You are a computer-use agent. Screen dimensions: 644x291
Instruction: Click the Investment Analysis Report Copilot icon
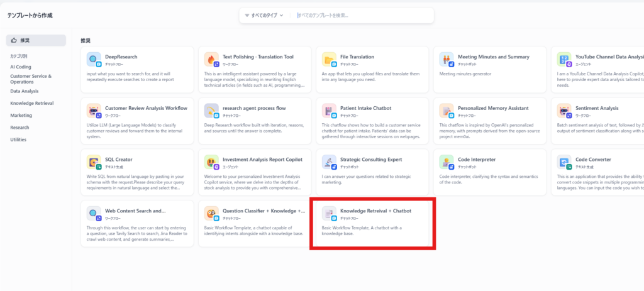click(211, 163)
